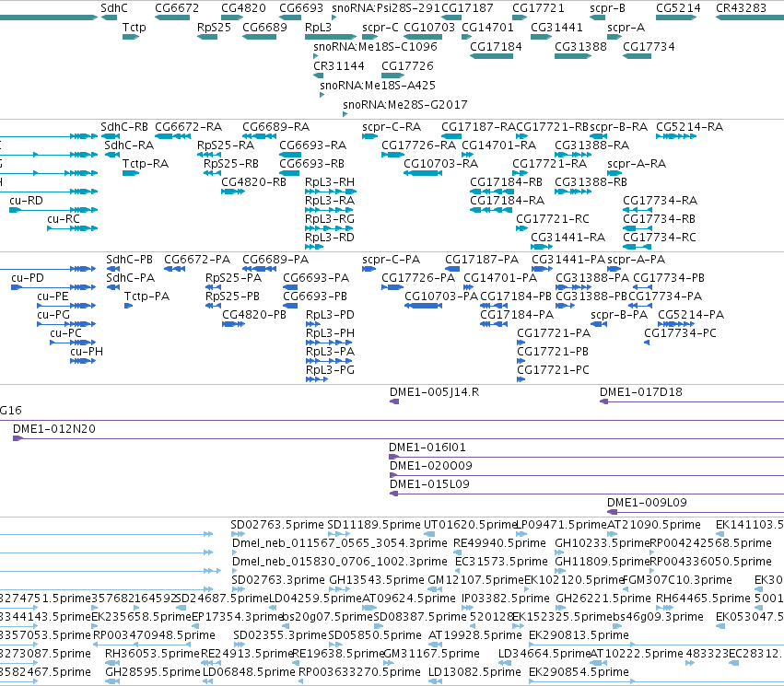Select the SD02763.5prime EST label
Viewport: 784px width, 686px height.
[x=277, y=525]
